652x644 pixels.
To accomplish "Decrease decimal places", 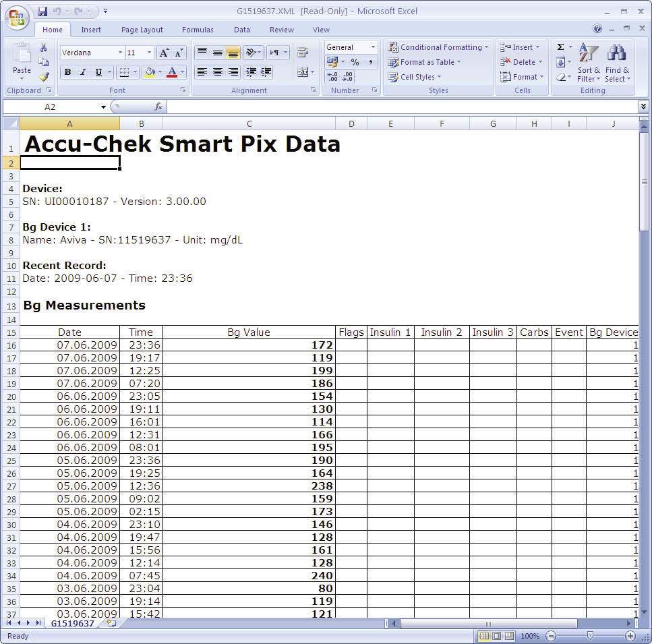I will pyautogui.click(x=347, y=77).
